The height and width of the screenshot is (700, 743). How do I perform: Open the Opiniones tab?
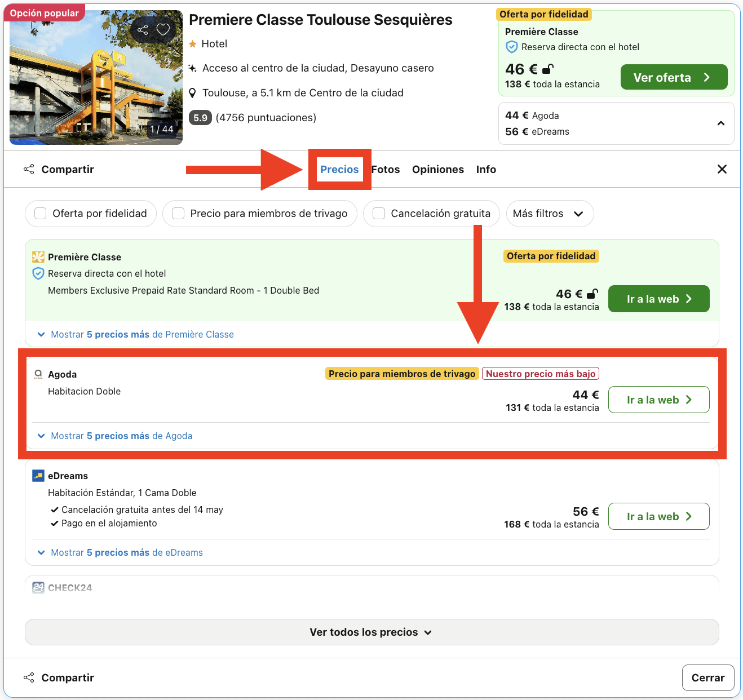click(x=438, y=169)
